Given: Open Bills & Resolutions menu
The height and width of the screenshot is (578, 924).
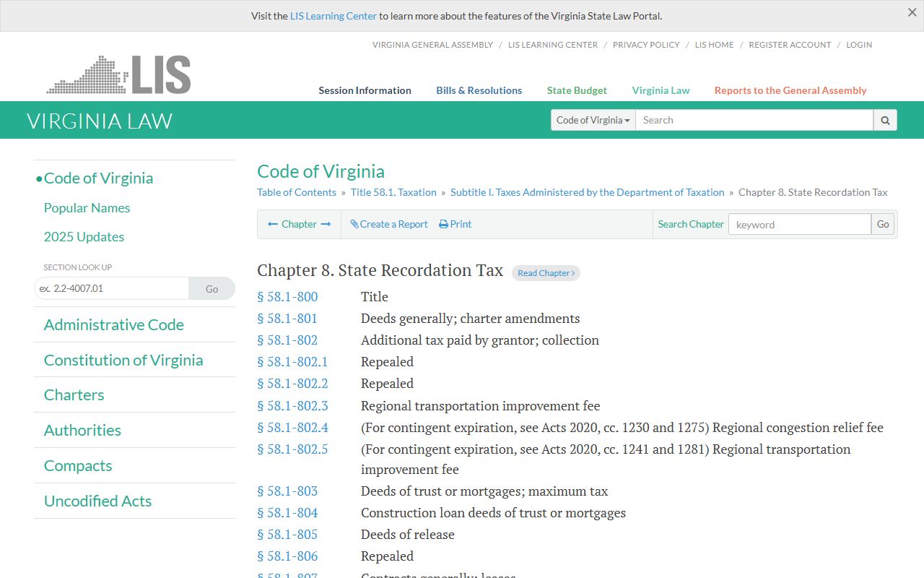Looking at the screenshot, I should point(479,90).
